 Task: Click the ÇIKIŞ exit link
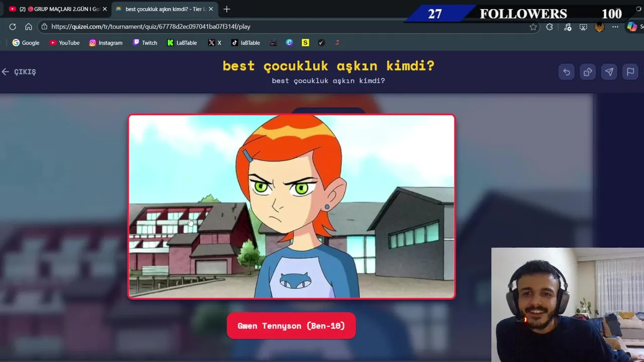click(x=19, y=72)
